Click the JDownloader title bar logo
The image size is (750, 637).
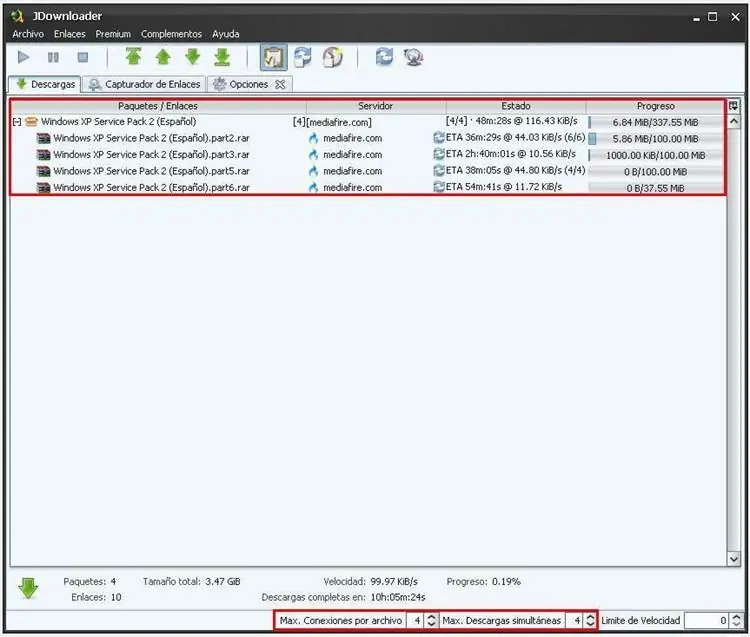[18, 17]
